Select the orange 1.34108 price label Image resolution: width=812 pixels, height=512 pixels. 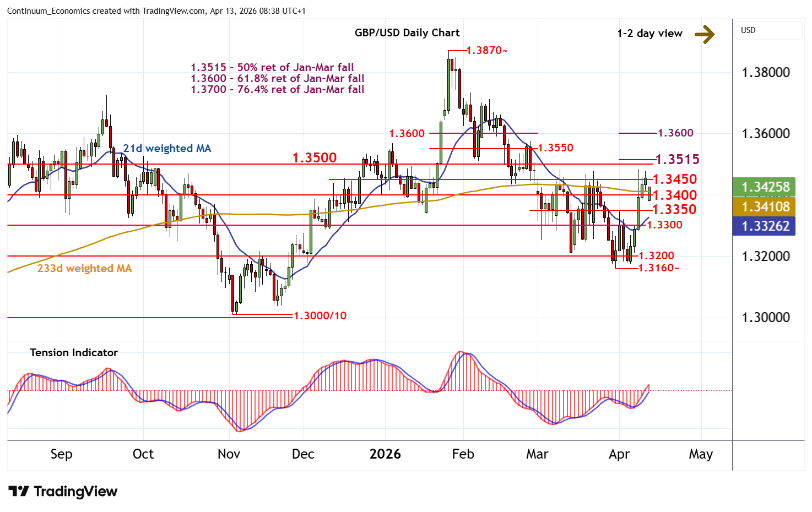(x=765, y=207)
